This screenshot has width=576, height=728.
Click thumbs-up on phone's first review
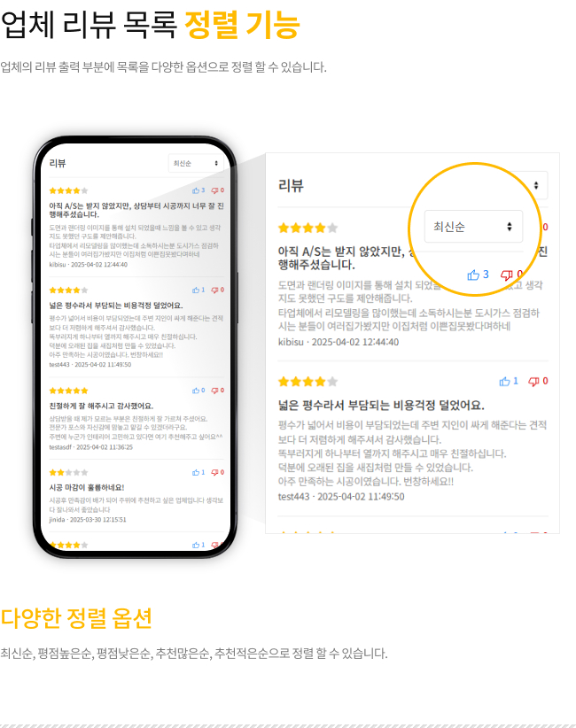(x=196, y=190)
